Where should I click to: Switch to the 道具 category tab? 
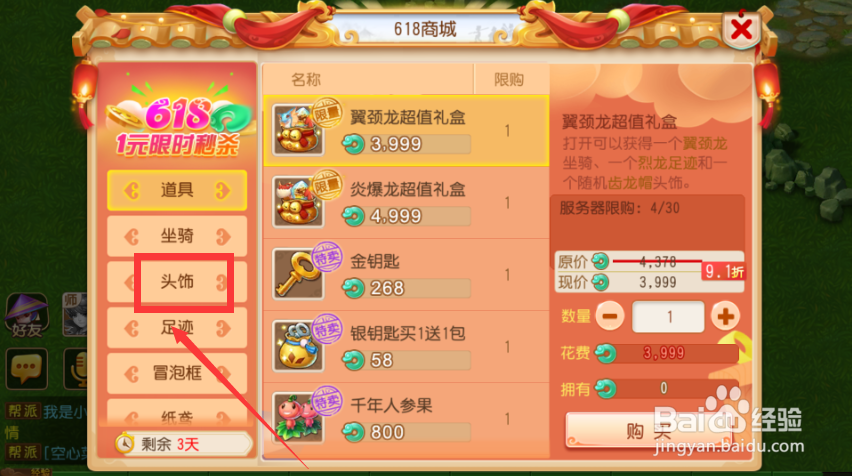pyautogui.click(x=177, y=190)
